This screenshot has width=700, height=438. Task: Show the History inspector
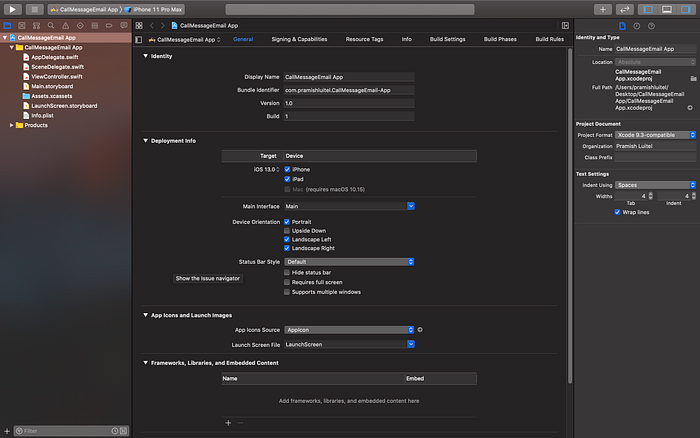pyautogui.click(x=637, y=26)
